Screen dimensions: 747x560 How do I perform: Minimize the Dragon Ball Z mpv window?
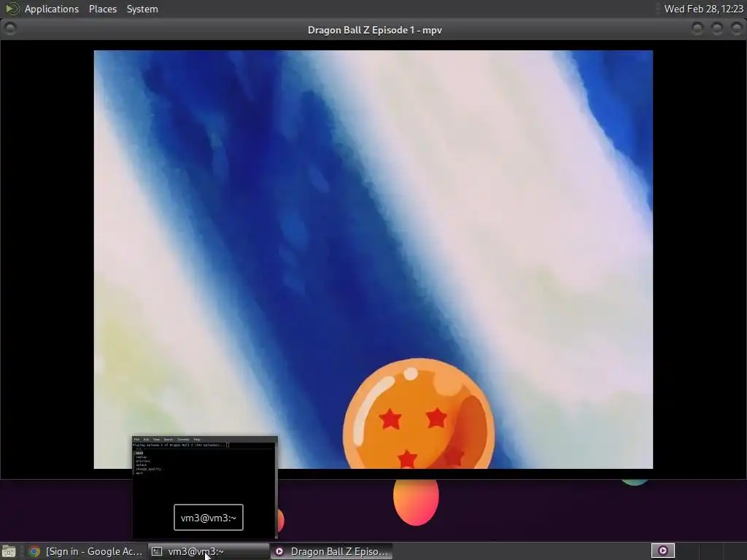pyautogui.click(x=697, y=29)
